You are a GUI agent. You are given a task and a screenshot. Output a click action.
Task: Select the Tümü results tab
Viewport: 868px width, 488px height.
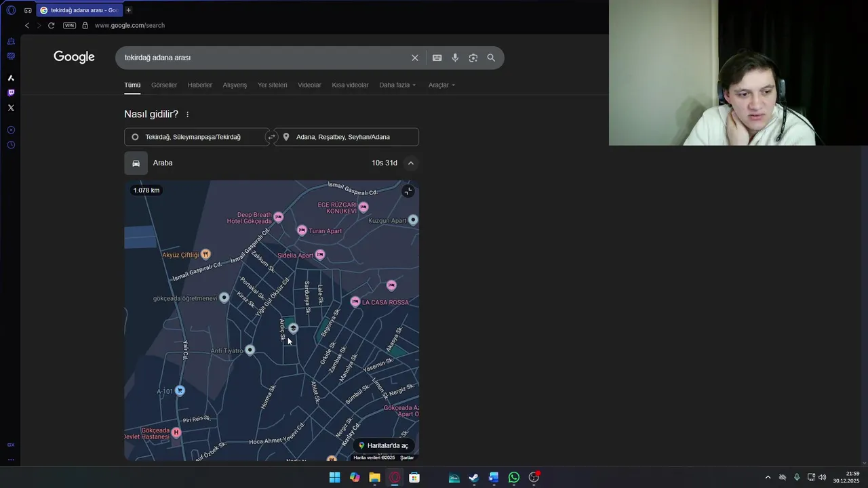pyautogui.click(x=132, y=85)
